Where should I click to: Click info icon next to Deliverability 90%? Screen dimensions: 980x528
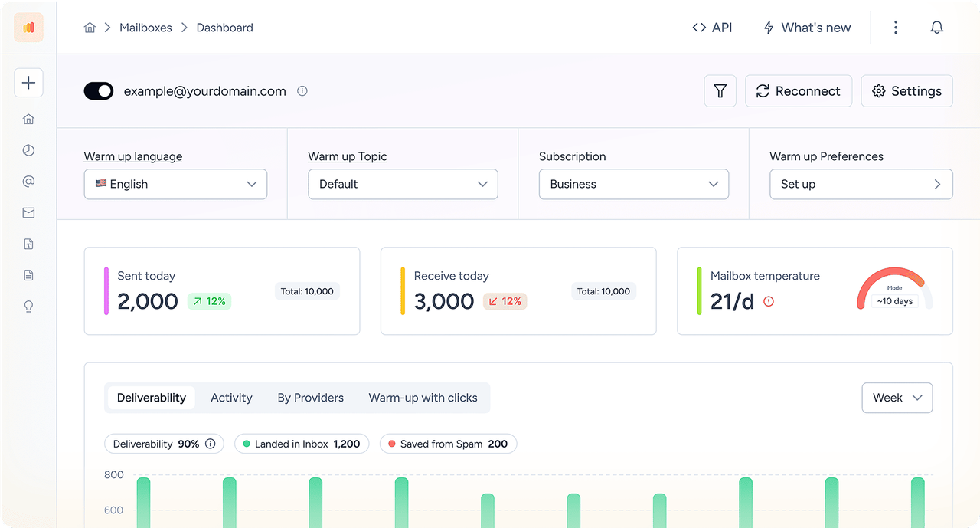[x=211, y=444]
